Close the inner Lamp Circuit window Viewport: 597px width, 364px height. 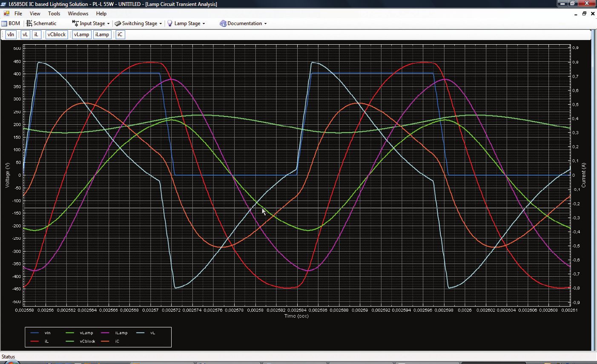(593, 14)
